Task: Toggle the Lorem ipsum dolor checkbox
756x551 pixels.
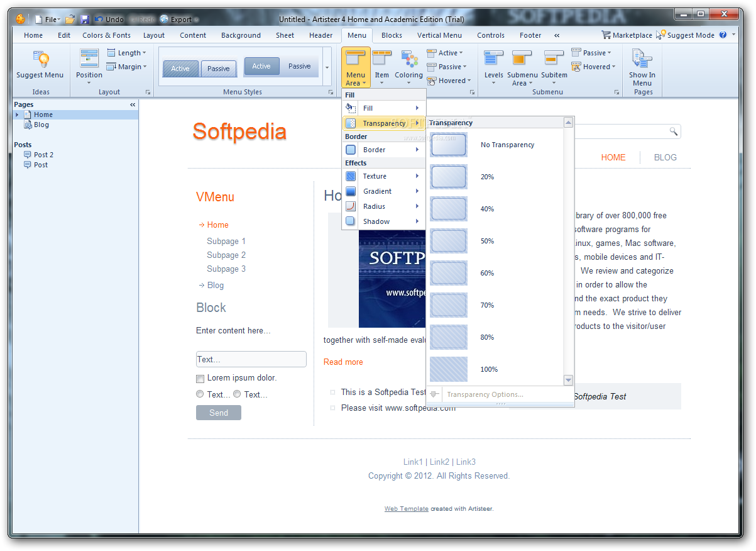Action: [200, 379]
